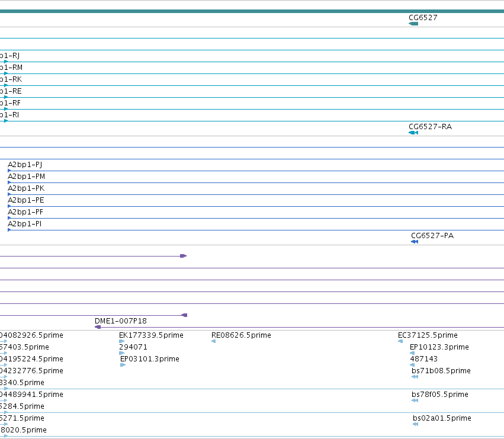Select the A2bp1-PJ label

pyautogui.click(x=25, y=165)
